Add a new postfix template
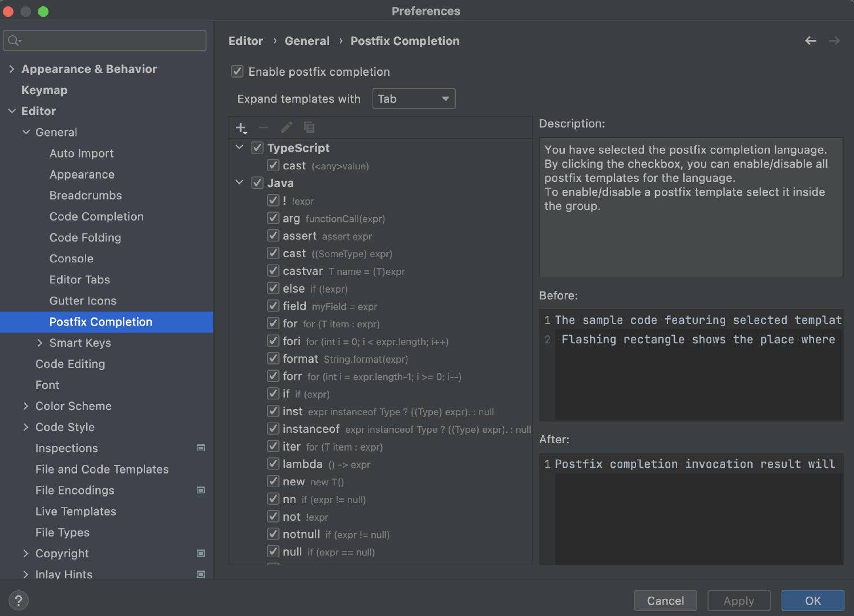The image size is (854, 616). tap(241, 128)
